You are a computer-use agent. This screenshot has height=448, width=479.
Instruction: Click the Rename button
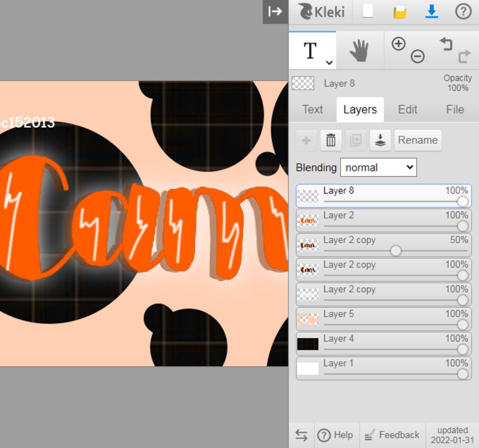(418, 140)
